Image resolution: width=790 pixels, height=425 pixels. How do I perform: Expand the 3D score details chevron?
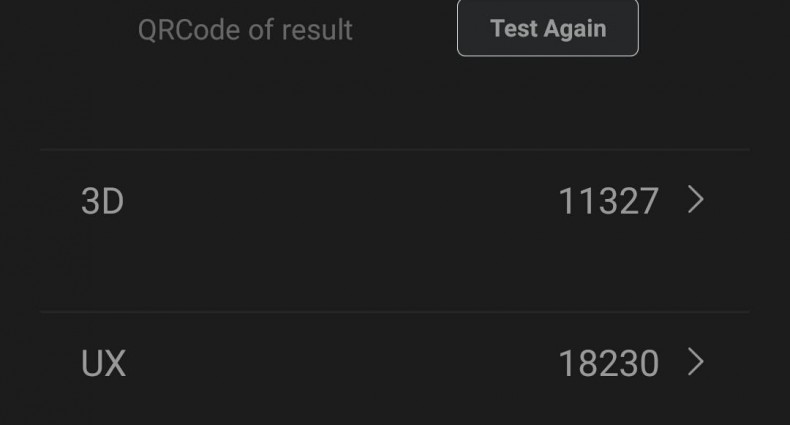(696, 201)
